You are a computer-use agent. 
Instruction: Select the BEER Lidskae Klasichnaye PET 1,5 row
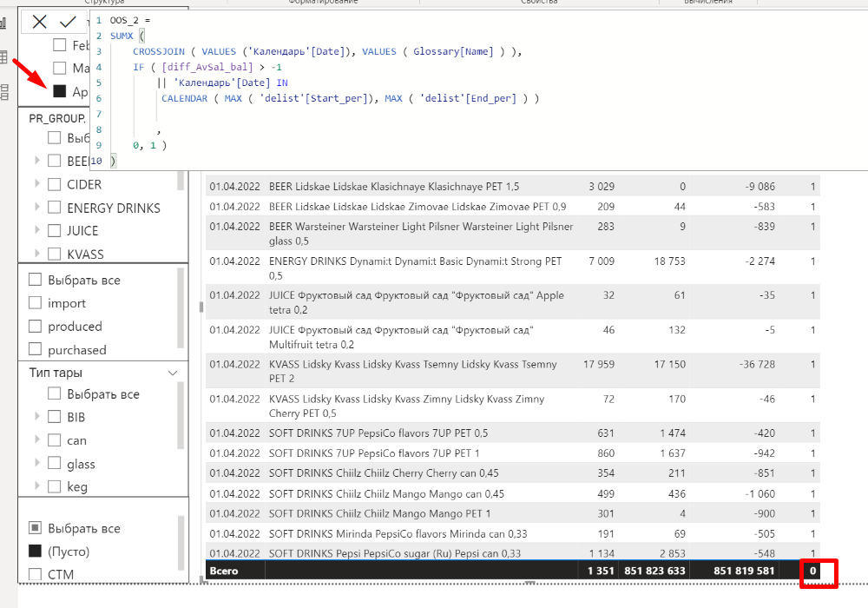[x=513, y=186]
